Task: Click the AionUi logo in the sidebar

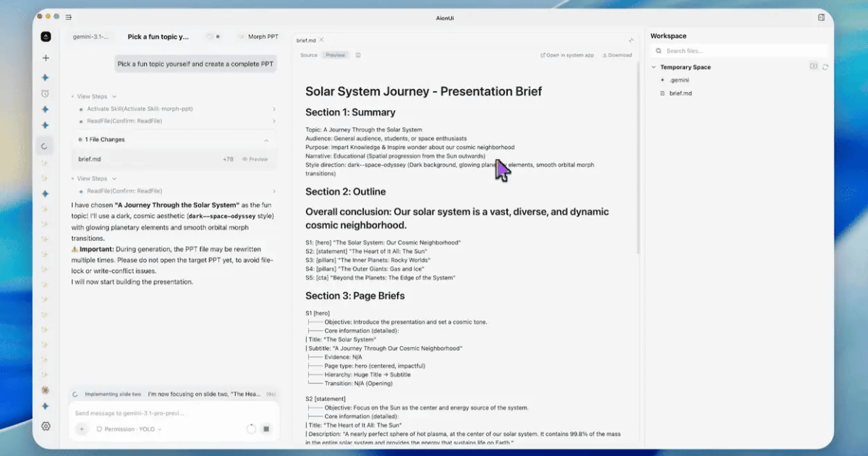Action: tap(46, 36)
